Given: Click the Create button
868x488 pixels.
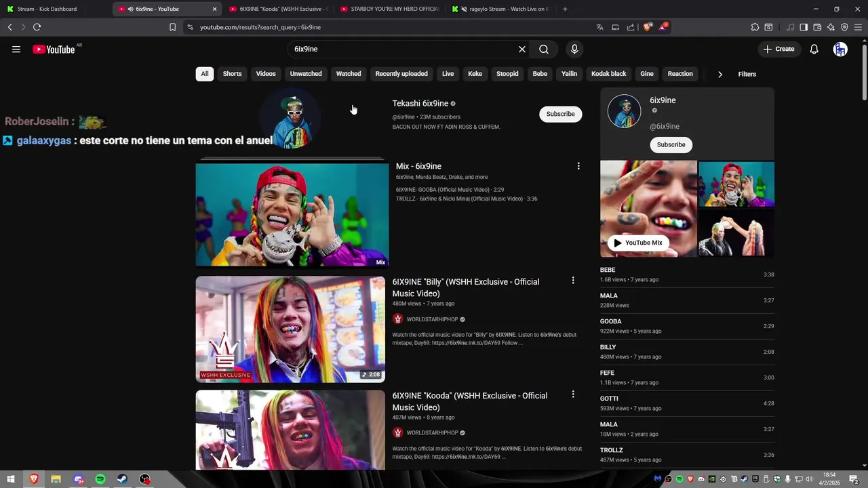Looking at the screenshot, I should (x=778, y=49).
